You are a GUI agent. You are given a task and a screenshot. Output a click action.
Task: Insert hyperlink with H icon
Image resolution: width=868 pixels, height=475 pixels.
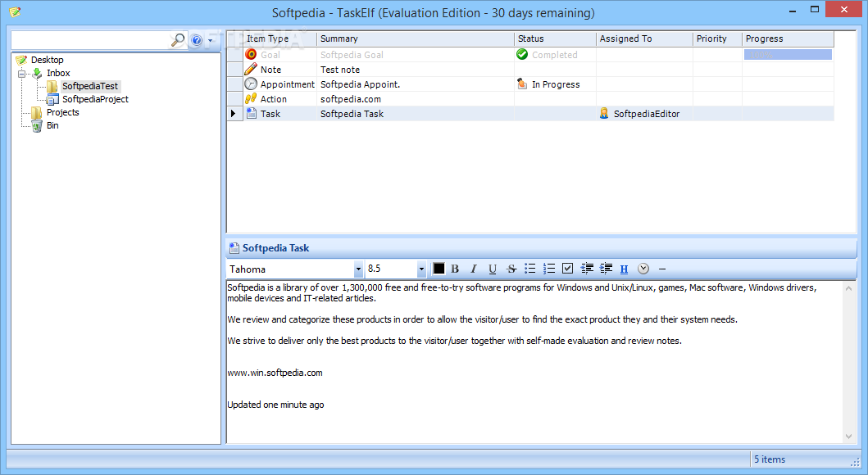click(625, 269)
